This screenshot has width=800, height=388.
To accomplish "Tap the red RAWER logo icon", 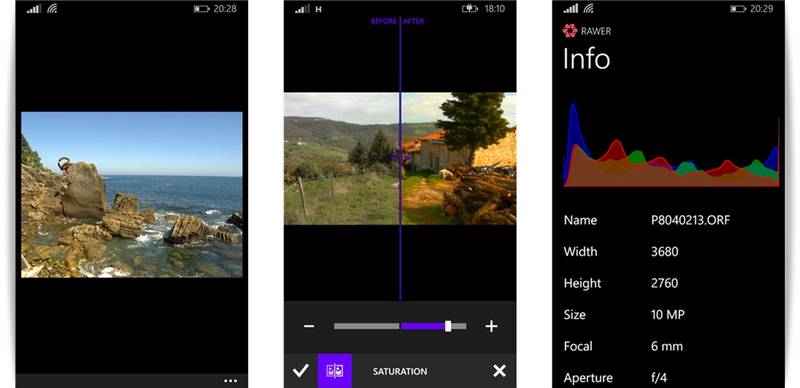I will 570,31.
